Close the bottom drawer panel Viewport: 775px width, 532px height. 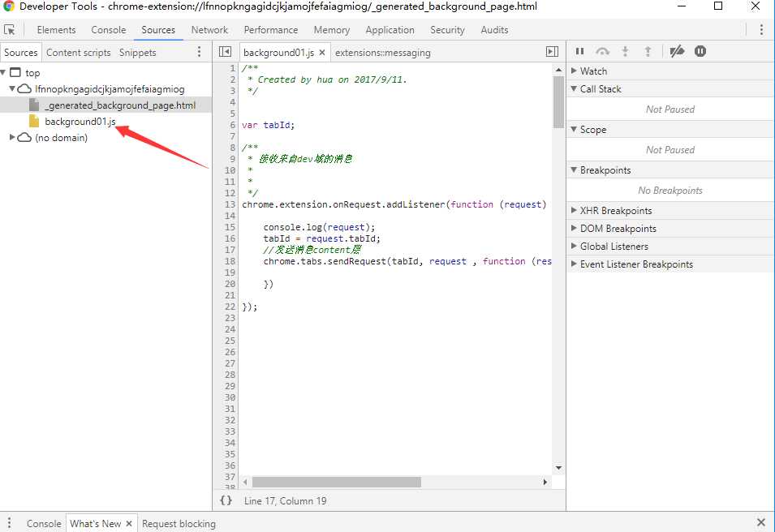[x=761, y=522]
